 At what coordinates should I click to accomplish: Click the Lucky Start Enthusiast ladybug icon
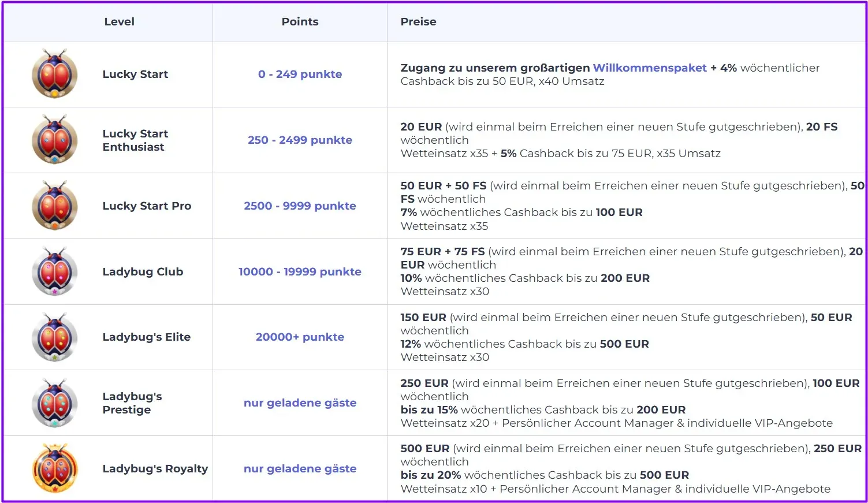point(55,140)
